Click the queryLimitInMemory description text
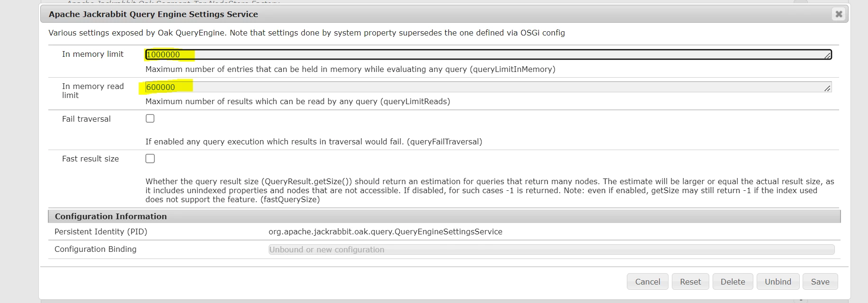 350,69
